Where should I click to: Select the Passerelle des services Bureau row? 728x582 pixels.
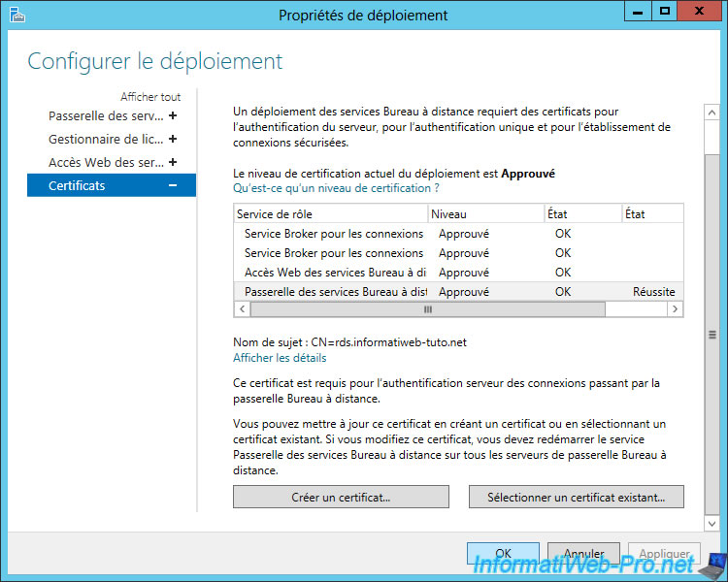[335, 291]
